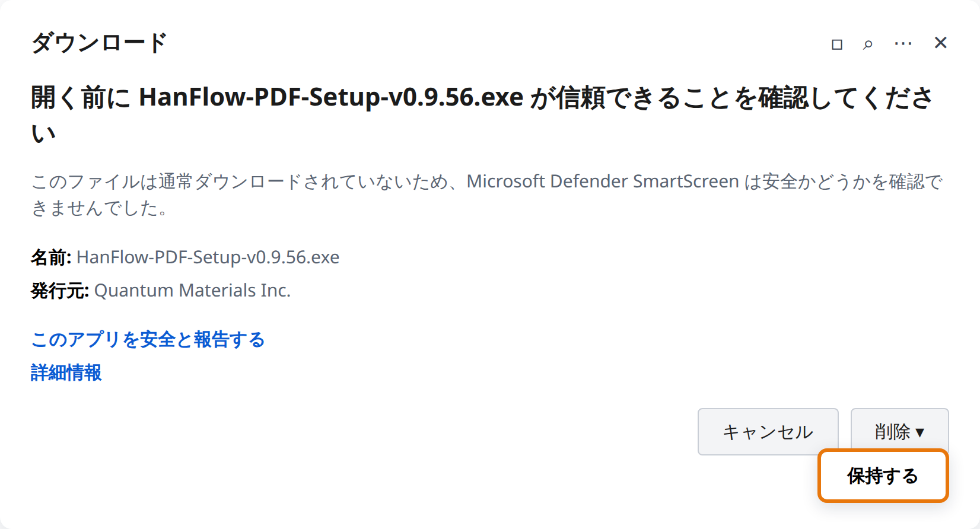
Task: Expand the ▾ arrow beside 削除
Action: tap(920, 432)
